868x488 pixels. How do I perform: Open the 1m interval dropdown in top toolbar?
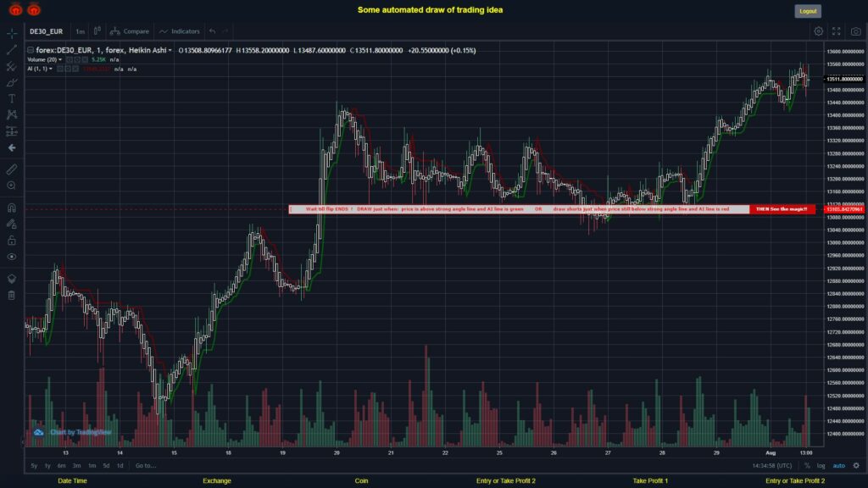81,31
